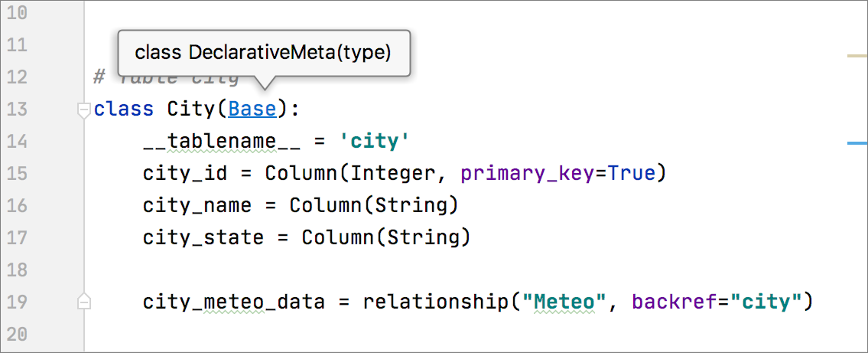Follow the Base class hyperlink
The image size is (868, 353).
click(x=252, y=109)
